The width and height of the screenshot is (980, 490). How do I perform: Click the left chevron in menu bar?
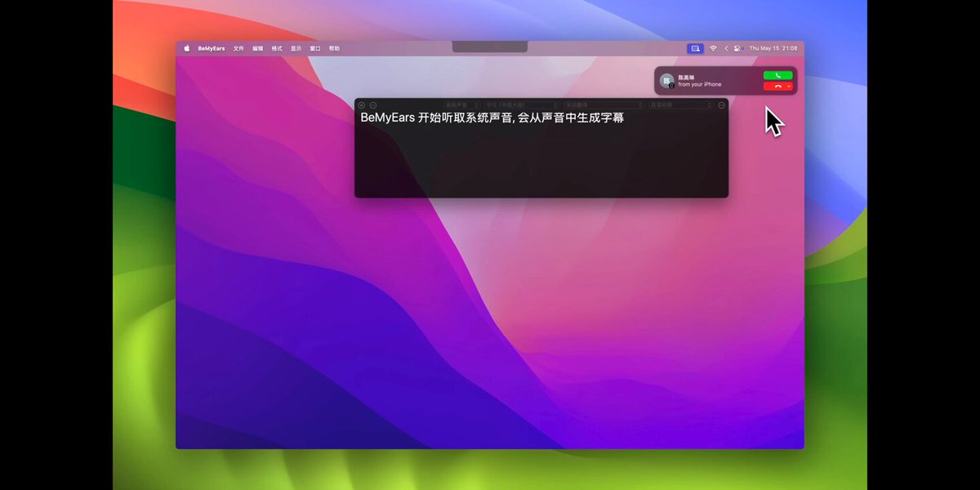pos(726,48)
